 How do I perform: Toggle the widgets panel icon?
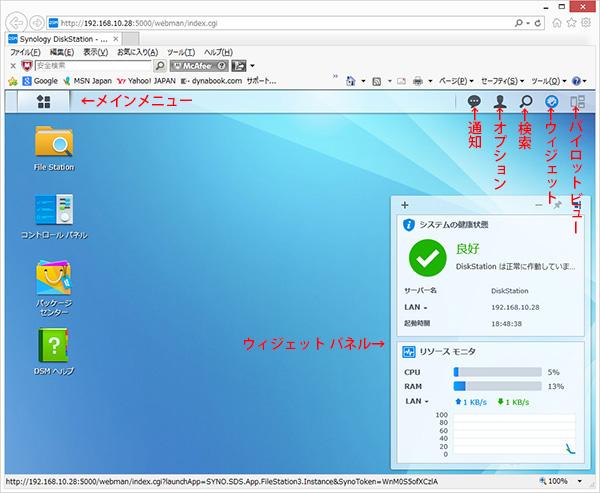pyautogui.click(x=551, y=101)
